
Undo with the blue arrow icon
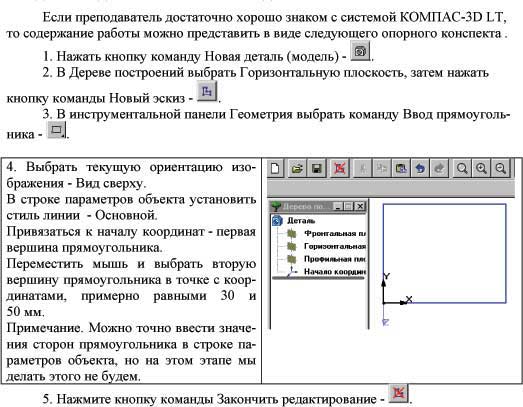[x=420, y=168]
